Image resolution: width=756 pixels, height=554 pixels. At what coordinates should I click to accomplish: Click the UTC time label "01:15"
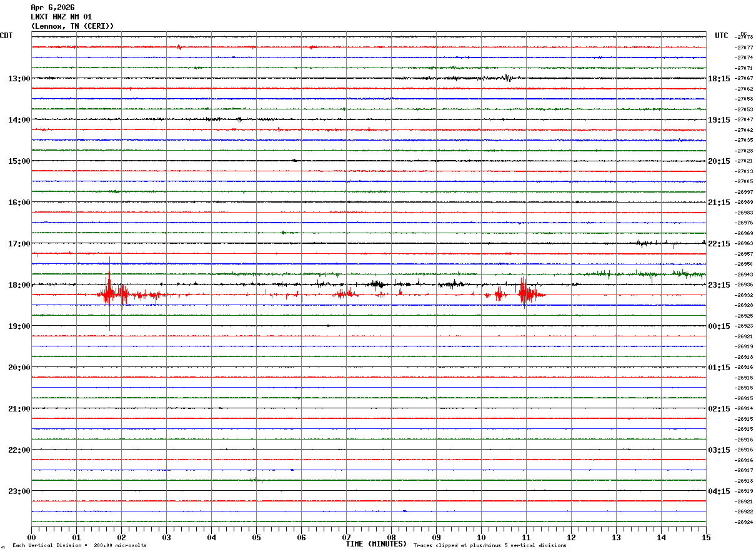tap(719, 368)
